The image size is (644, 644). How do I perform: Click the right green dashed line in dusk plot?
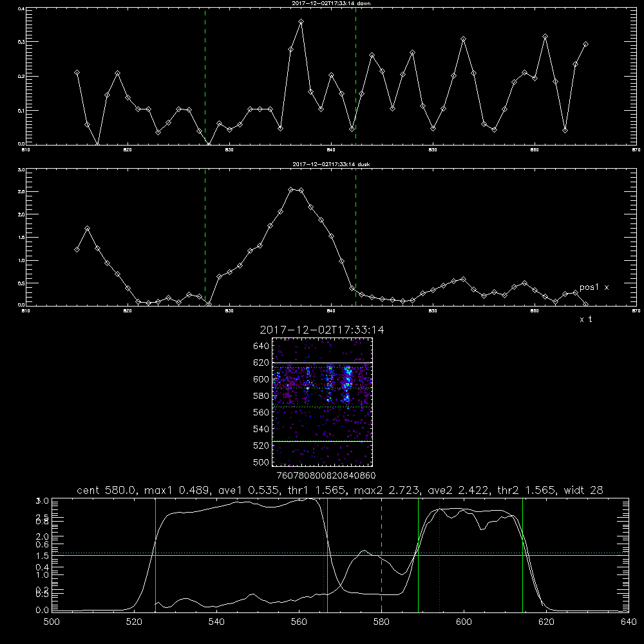(x=355, y=238)
